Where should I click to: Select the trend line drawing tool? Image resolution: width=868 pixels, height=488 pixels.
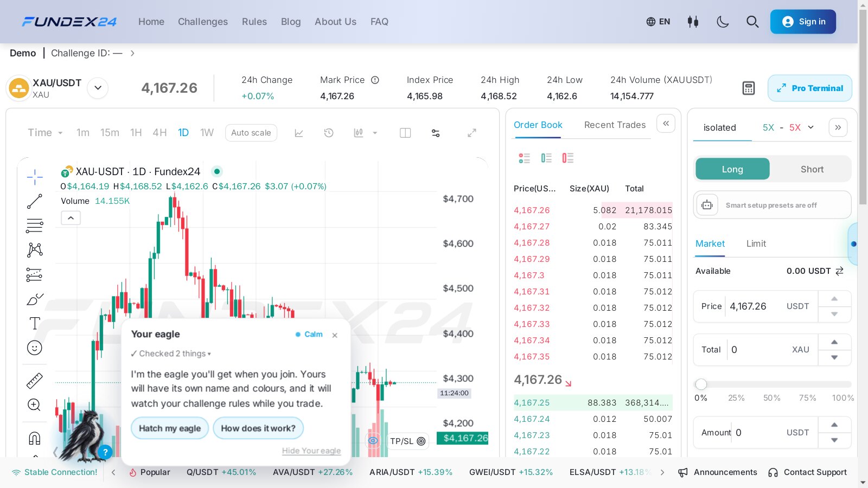pos(35,201)
